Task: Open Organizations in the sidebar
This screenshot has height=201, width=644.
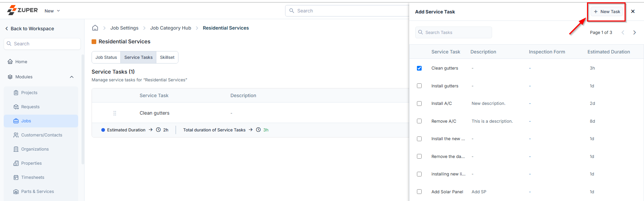Action: pos(41,149)
